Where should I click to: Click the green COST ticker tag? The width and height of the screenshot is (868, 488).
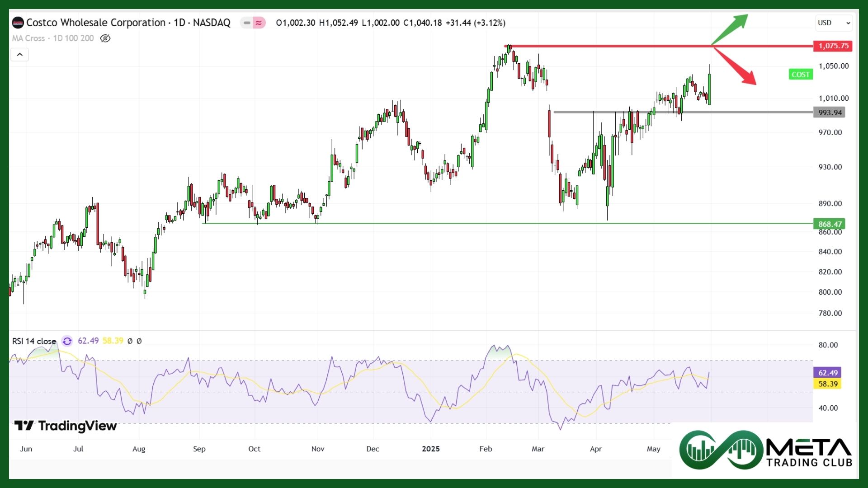(800, 75)
